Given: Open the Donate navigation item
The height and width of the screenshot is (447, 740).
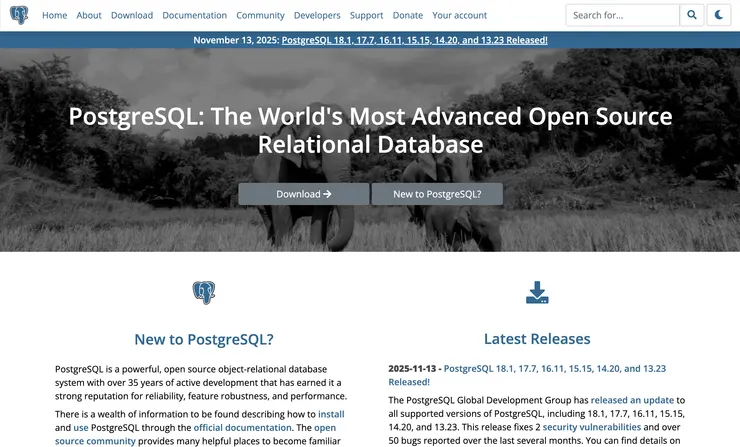Looking at the screenshot, I should (x=408, y=15).
